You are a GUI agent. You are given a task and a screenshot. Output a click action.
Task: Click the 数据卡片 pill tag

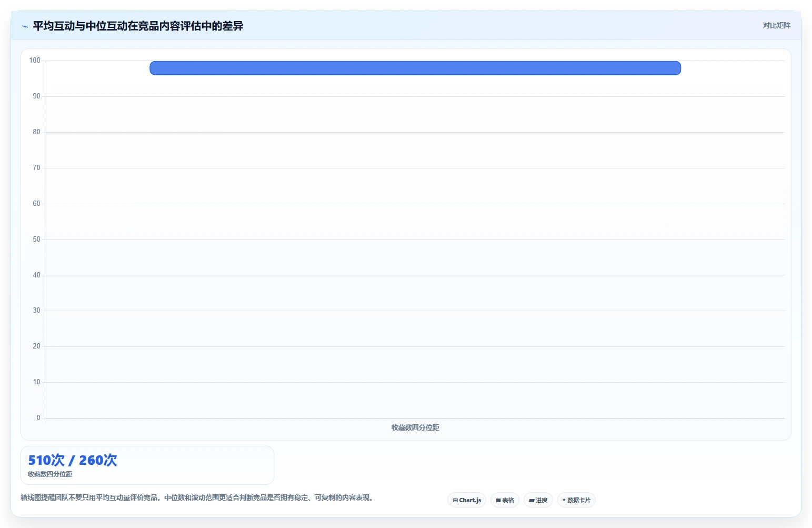[x=576, y=500]
